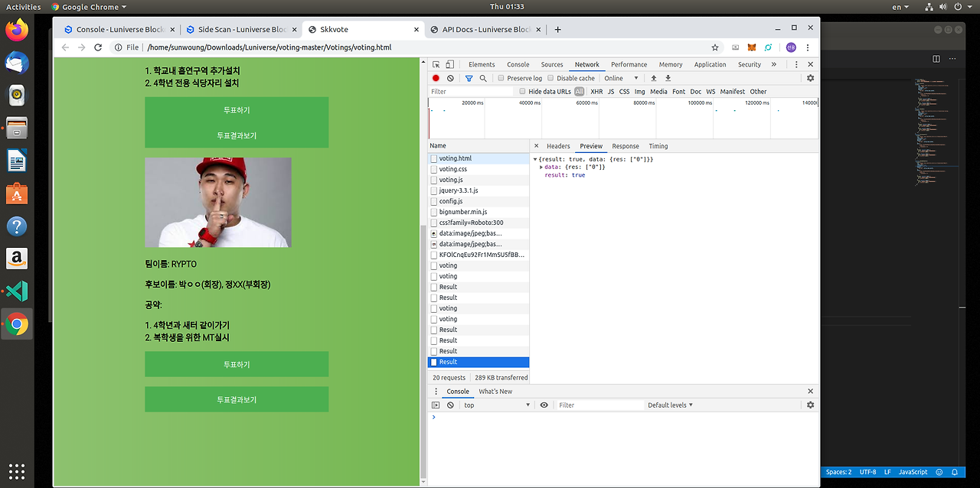Open LibreOffice Writer from the dock
This screenshot has height=488, width=980.
16,161
